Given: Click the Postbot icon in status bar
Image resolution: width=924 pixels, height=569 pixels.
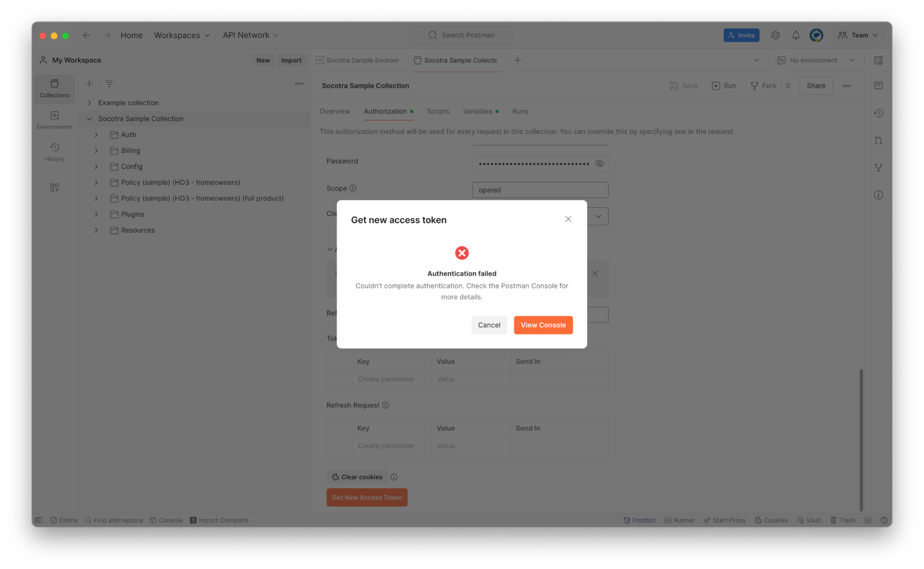Looking at the screenshot, I should pyautogui.click(x=639, y=520).
